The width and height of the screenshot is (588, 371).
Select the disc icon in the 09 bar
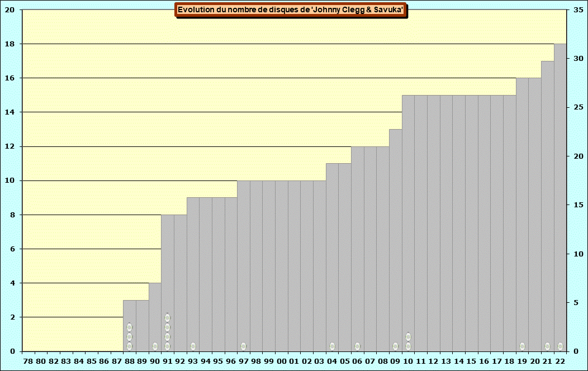coord(395,346)
